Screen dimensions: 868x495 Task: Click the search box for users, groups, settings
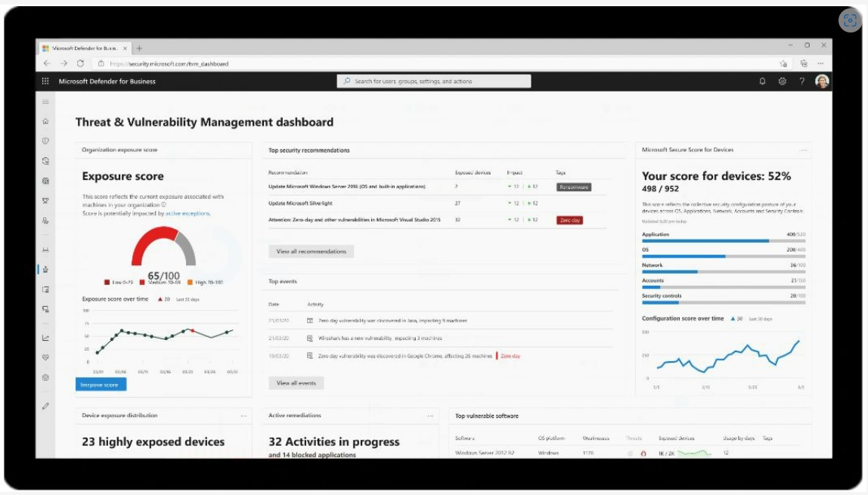tap(434, 82)
